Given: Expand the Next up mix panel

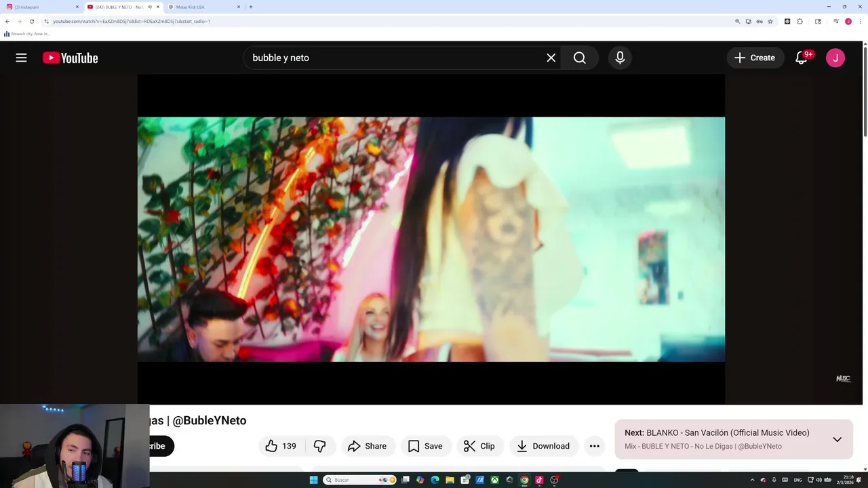Looking at the screenshot, I should (837, 439).
